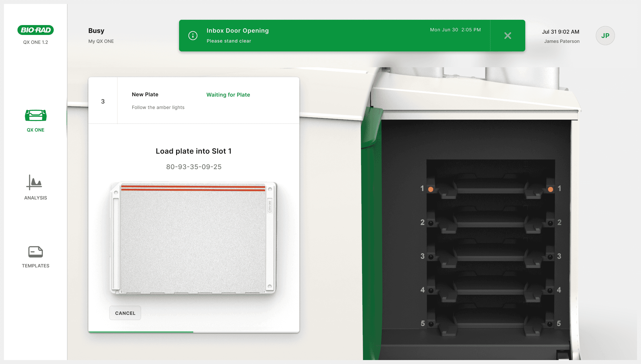641x364 pixels.
Task: Click the Bio-Rad logo
Action: pos(36,30)
